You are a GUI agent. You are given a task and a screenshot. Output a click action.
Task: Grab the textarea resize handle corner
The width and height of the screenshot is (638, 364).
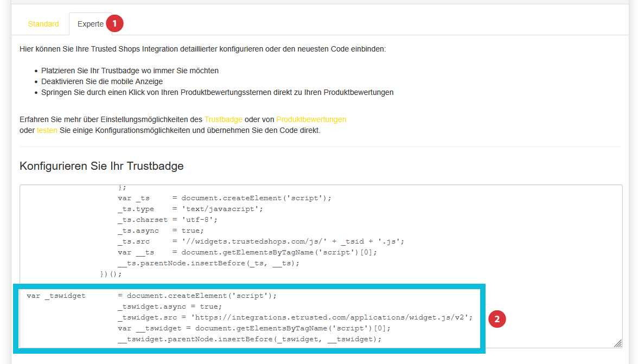coord(617,343)
